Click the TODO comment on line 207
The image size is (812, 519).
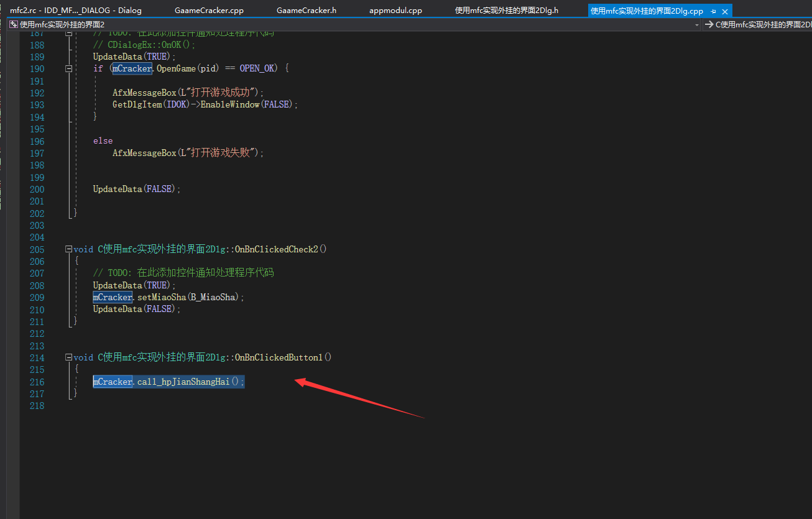tap(183, 273)
